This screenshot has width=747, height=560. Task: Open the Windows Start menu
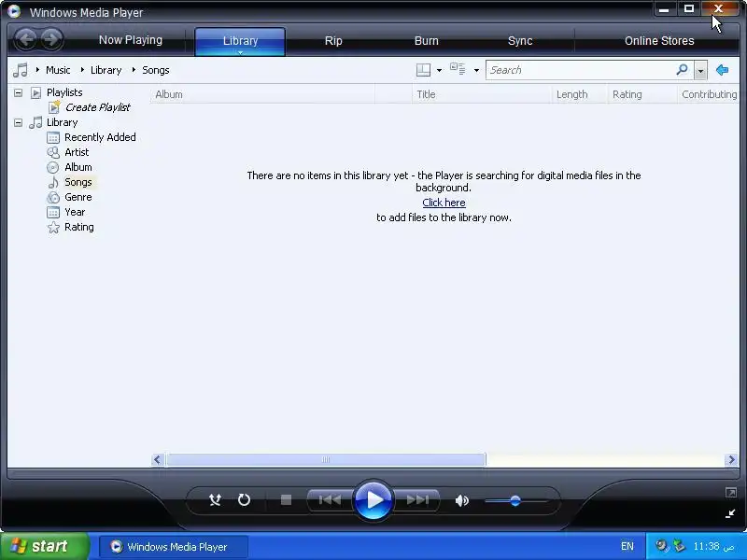pos(44,546)
